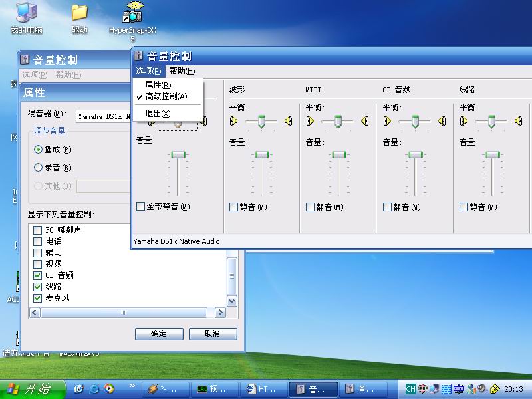Click right speaker icon in MIDI balance
532x399 pixels.
(365, 121)
